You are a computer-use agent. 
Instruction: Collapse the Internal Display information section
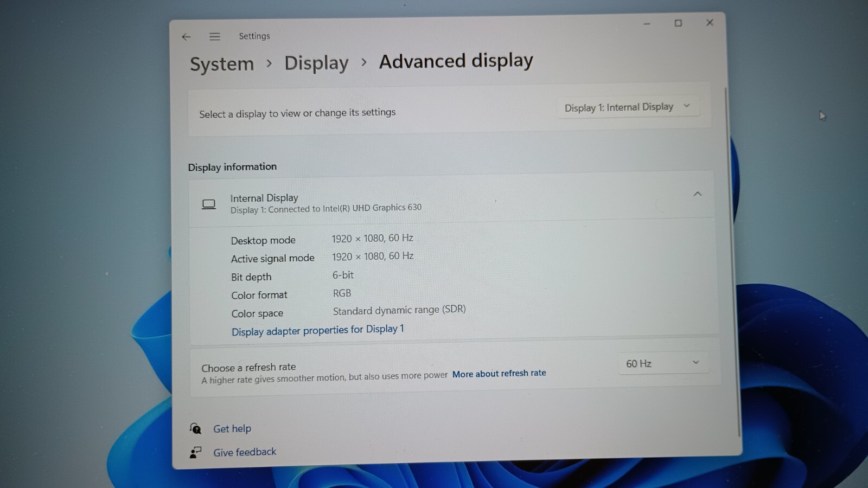(x=698, y=194)
